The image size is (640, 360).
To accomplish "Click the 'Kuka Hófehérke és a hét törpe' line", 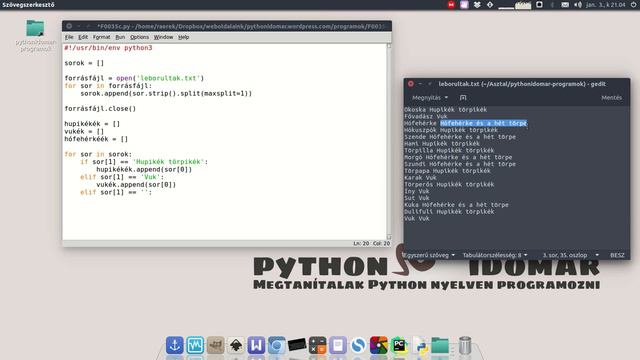I will [x=456, y=205].
